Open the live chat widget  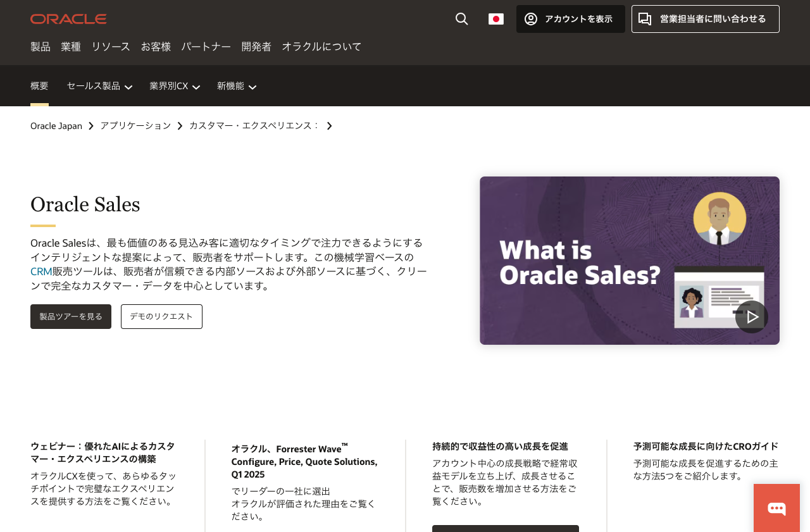pos(776,508)
